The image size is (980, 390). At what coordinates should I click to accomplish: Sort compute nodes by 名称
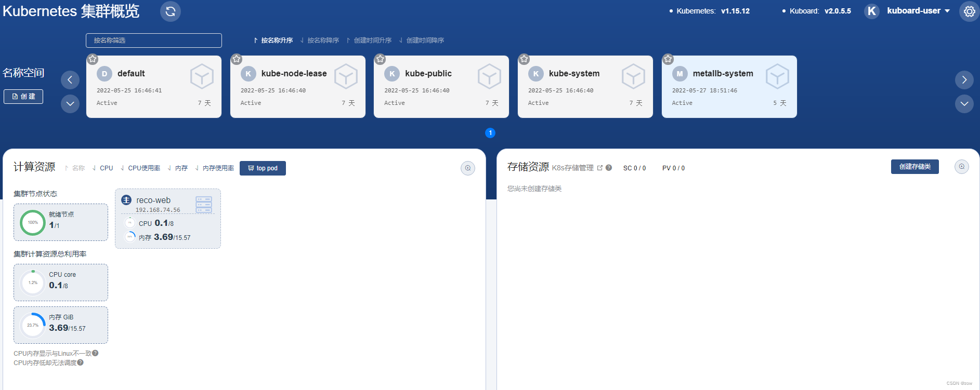click(x=75, y=168)
